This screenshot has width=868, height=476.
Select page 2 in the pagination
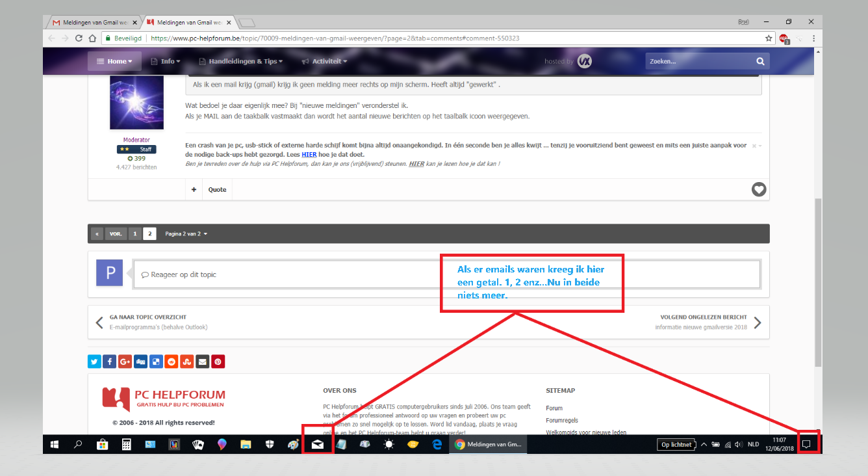[x=149, y=233]
